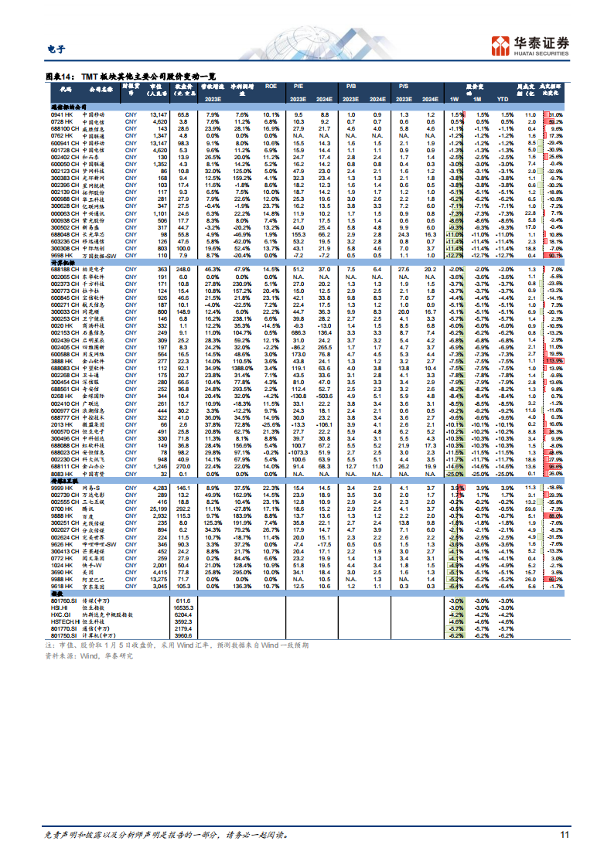Click index value "16535.3"

tap(183, 608)
